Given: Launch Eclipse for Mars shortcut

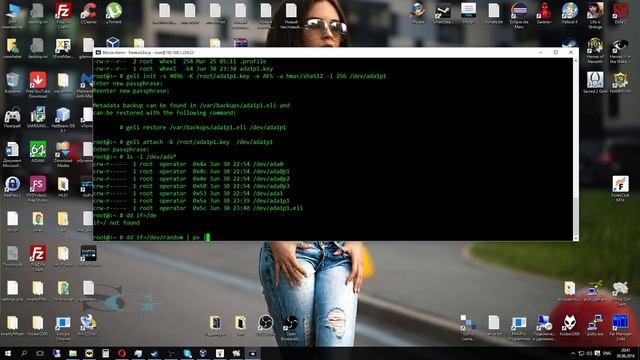Looking at the screenshot, I should point(519,15).
